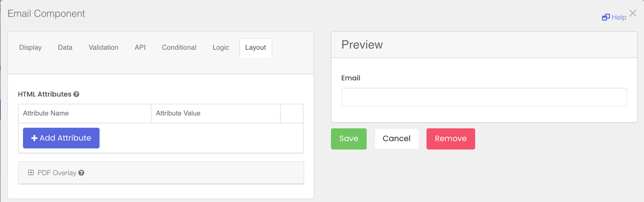The width and height of the screenshot is (644, 202).
Task: Select the active Layout tab
Action: point(255,48)
